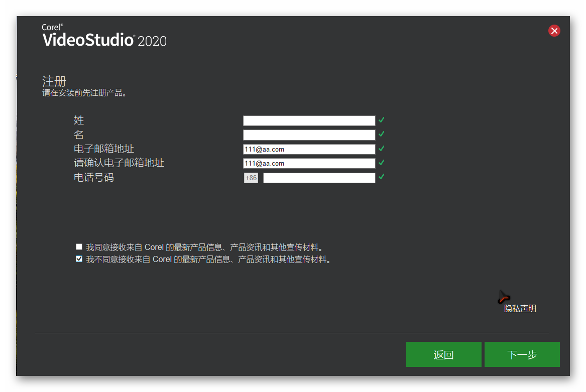The width and height of the screenshot is (586, 392).
Task: Click the green checkmark beside 电子邮箱地址 field
Action: point(381,149)
